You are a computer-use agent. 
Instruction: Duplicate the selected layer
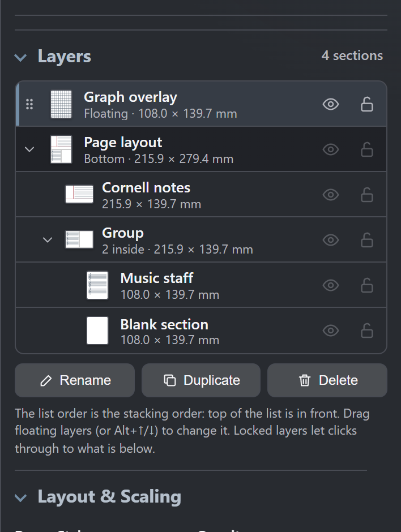tap(201, 380)
